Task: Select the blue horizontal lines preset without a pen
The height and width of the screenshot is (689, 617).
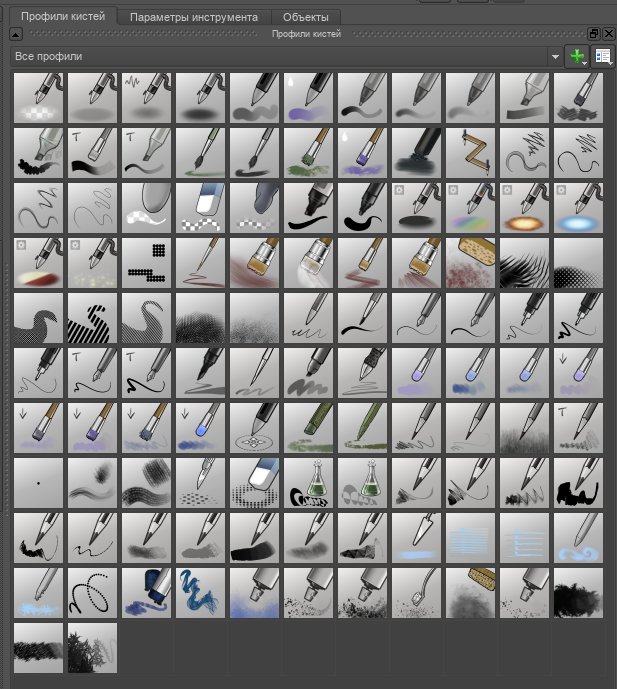Action: [471, 538]
